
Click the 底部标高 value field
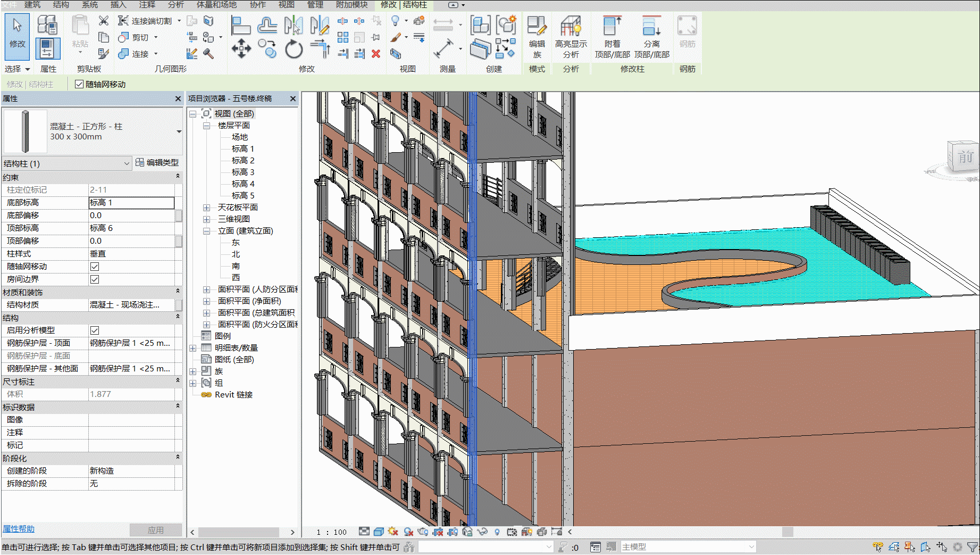point(131,203)
